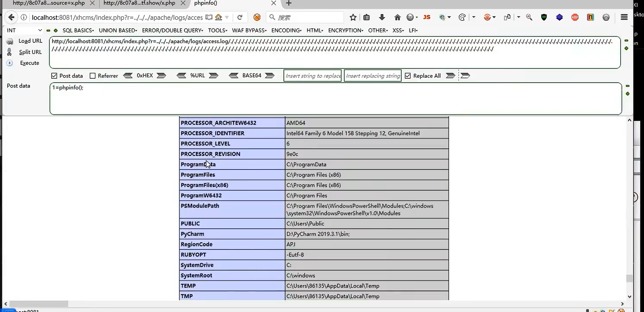Expand the ERROR/DOUBLE QUERY menu
Screen dimensions: 644x312
pyautogui.click(x=173, y=30)
